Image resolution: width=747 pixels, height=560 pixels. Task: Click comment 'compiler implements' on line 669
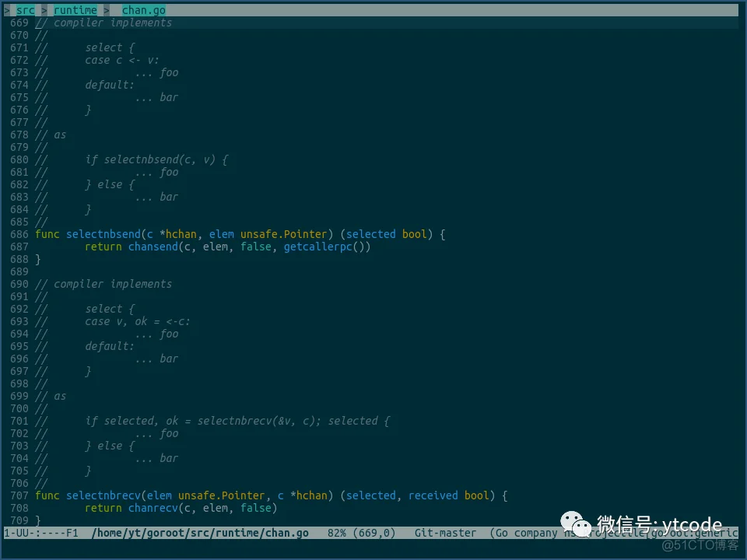pos(112,23)
